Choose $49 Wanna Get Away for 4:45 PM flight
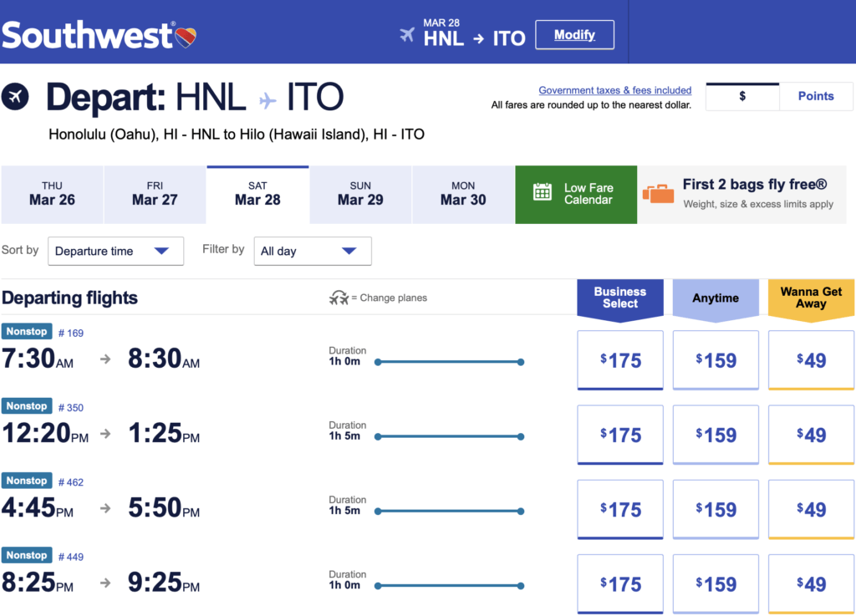856x616 pixels. click(811, 510)
